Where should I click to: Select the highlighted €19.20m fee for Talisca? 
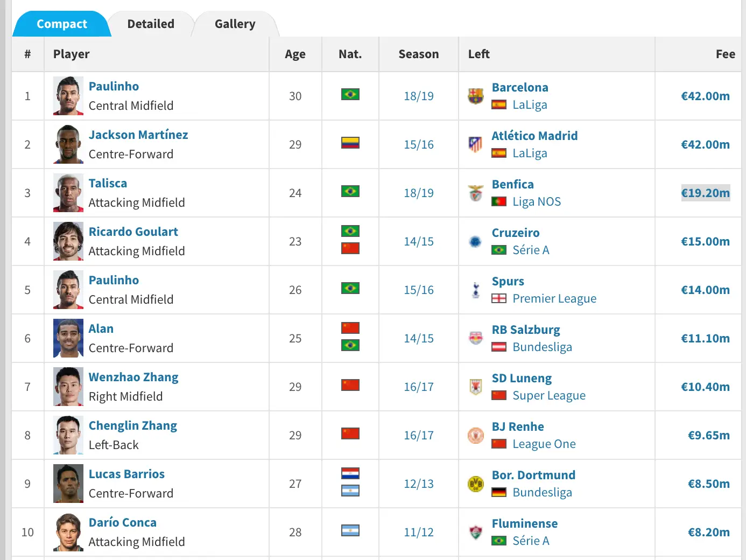(706, 193)
